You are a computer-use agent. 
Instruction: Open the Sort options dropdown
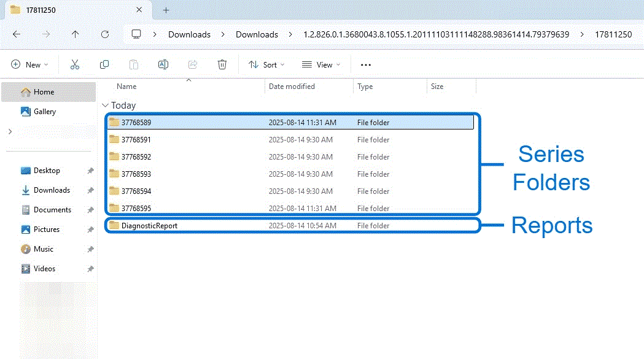[266, 64]
